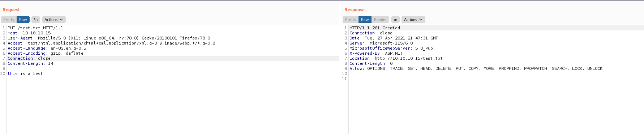Click the 'Content-Length: 0' response header

click(x=371, y=63)
